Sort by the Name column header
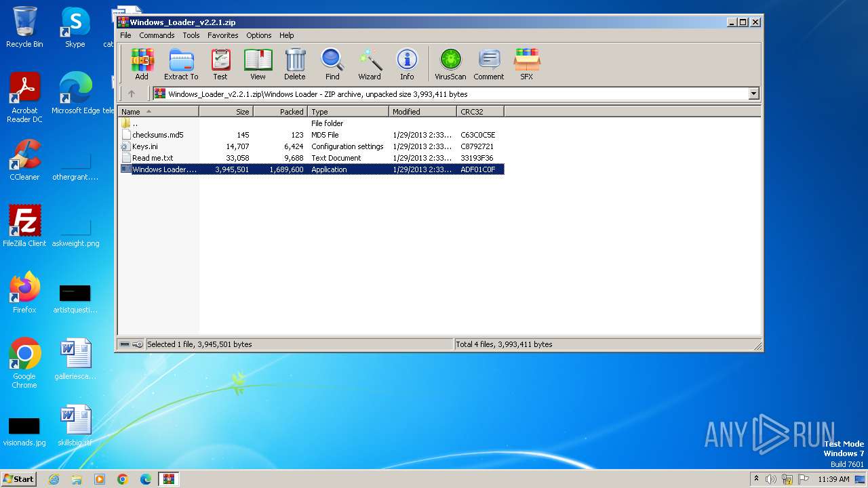868x488 pixels. (158, 112)
